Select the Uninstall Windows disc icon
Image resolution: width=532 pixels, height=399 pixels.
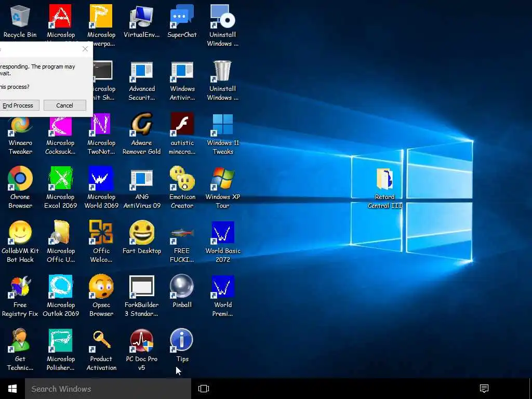click(x=222, y=16)
